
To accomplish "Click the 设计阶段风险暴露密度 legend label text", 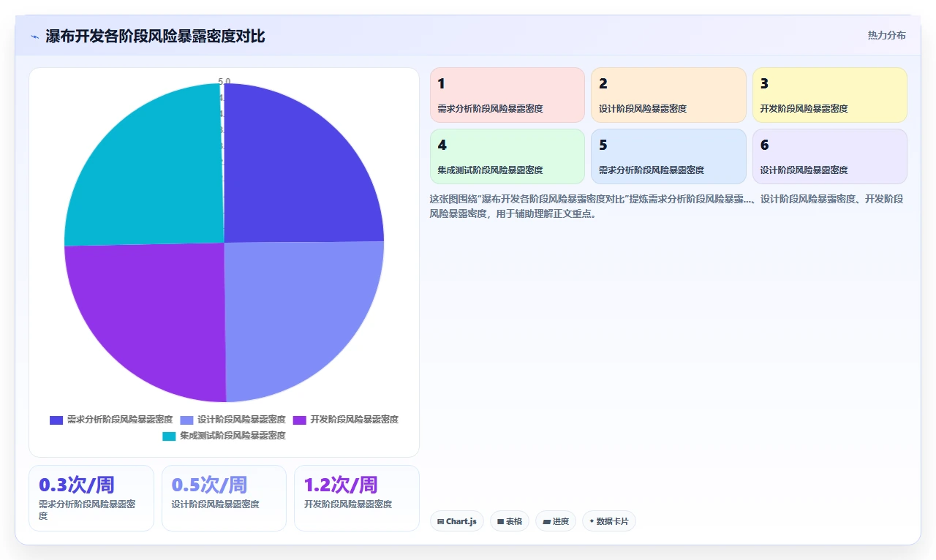I will pyautogui.click(x=242, y=420).
